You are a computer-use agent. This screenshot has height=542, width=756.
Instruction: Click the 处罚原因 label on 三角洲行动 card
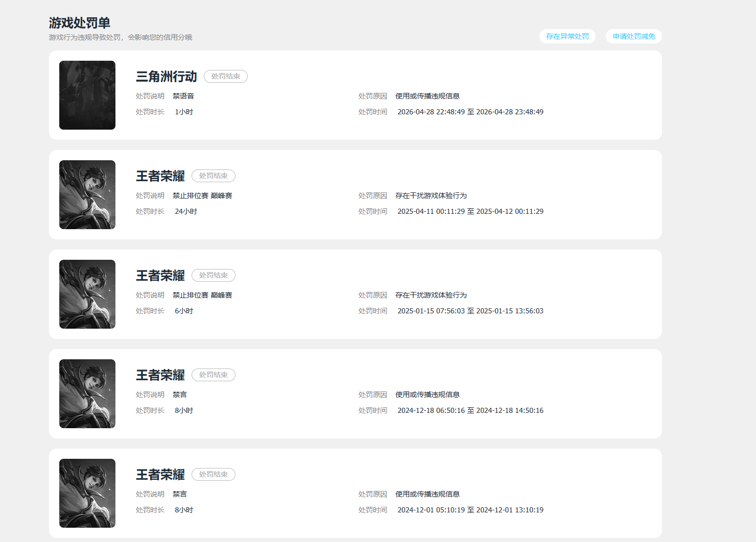coord(373,96)
